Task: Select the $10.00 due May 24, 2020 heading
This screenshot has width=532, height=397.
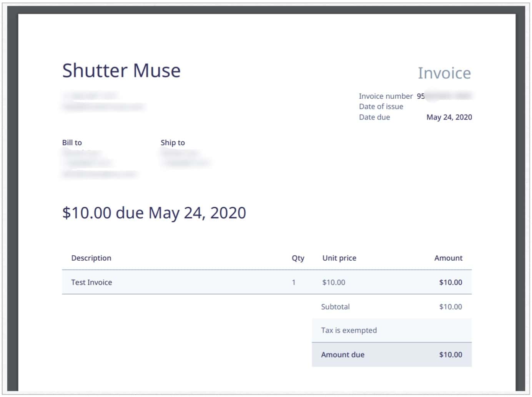Action: pyautogui.click(x=154, y=213)
